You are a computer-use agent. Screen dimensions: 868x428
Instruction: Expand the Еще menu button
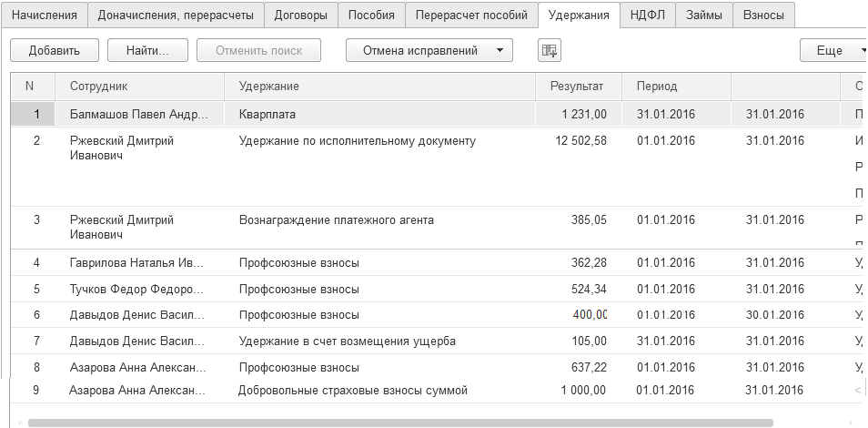click(833, 50)
